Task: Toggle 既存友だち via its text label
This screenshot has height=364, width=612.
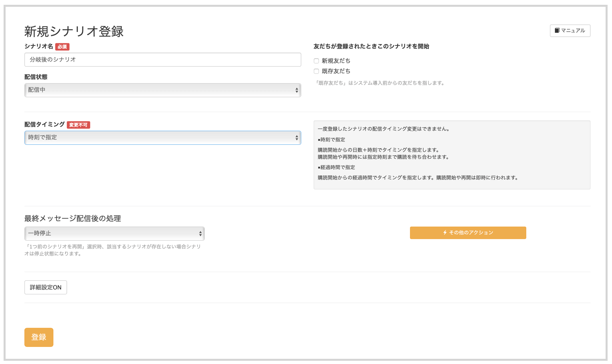Action: [x=336, y=71]
